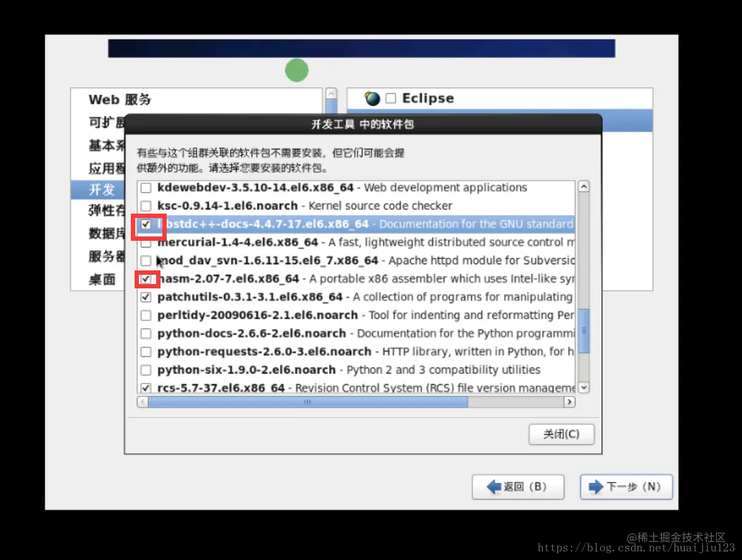Check the mod_dav_svn package checkbox
This screenshot has width=742, height=560.
point(146,261)
